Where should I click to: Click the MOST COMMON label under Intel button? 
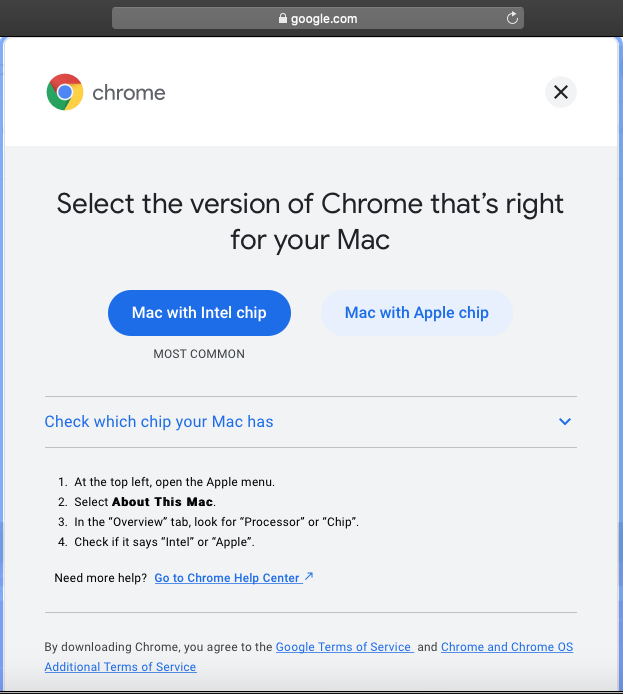point(199,354)
